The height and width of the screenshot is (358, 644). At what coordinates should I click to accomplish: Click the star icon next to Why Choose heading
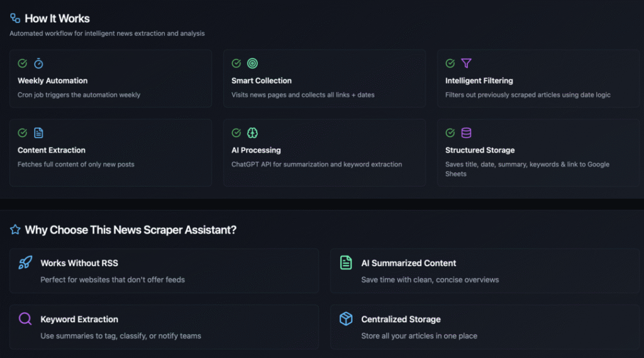pos(15,230)
